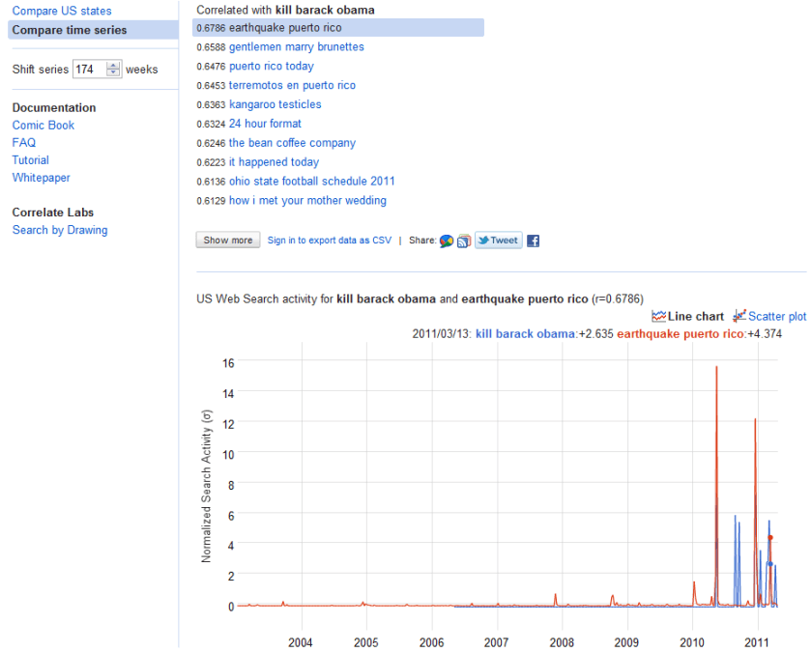Select the 'kangaroo testicles' correlated term
812x652 pixels.
click(275, 104)
